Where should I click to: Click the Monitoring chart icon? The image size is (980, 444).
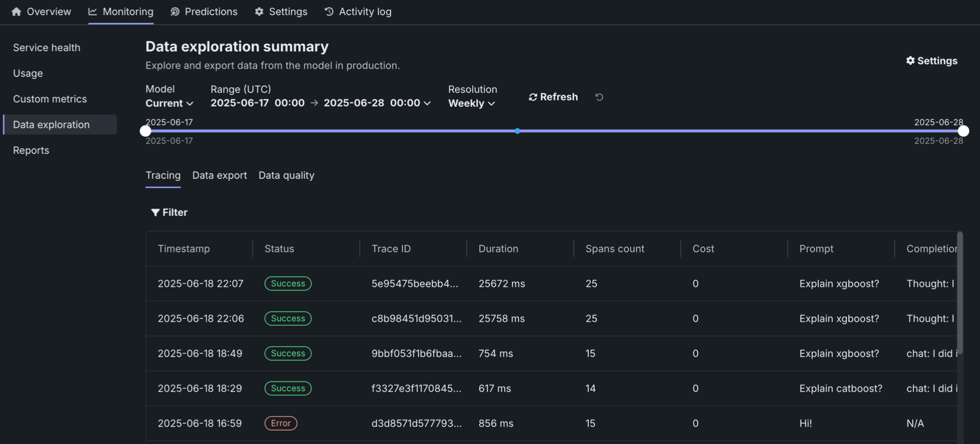coord(93,11)
